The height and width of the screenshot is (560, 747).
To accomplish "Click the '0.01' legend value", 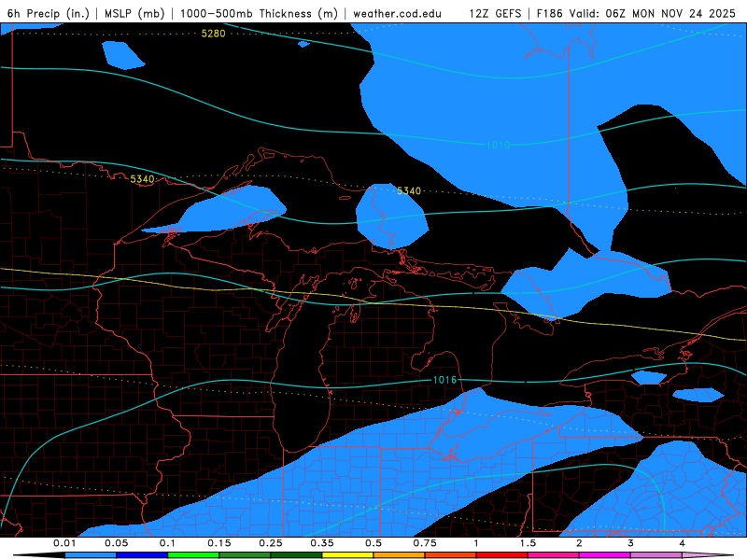I will click(64, 543).
